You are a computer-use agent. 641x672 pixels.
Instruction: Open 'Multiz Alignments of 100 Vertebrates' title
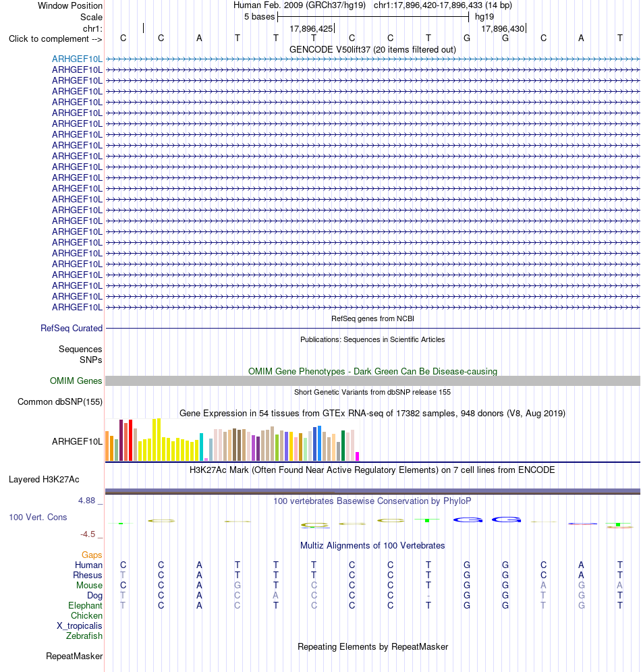pos(372,546)
